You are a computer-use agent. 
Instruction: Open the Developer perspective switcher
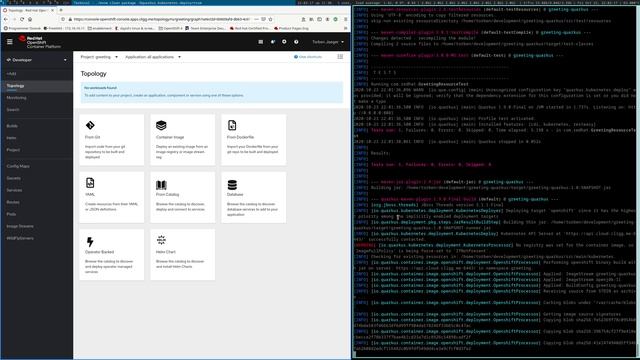coord(36,60)
